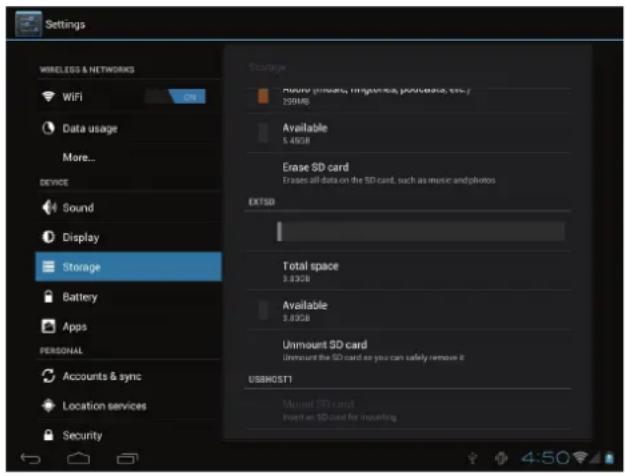Image resolution: width=626 pixels, height=476 pixels.
Task: Select the highlighted Storage entry
Action: 128,267
